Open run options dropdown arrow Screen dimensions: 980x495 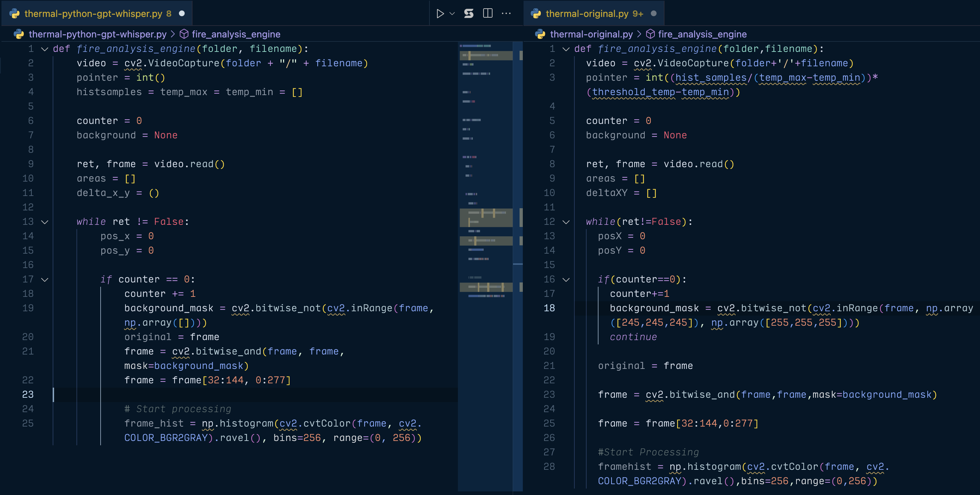click(452, 14)
